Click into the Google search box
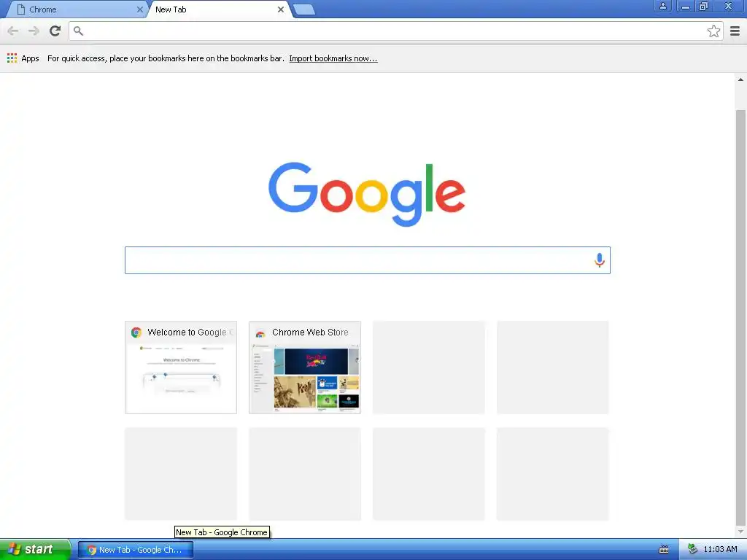 coord(368,260)
